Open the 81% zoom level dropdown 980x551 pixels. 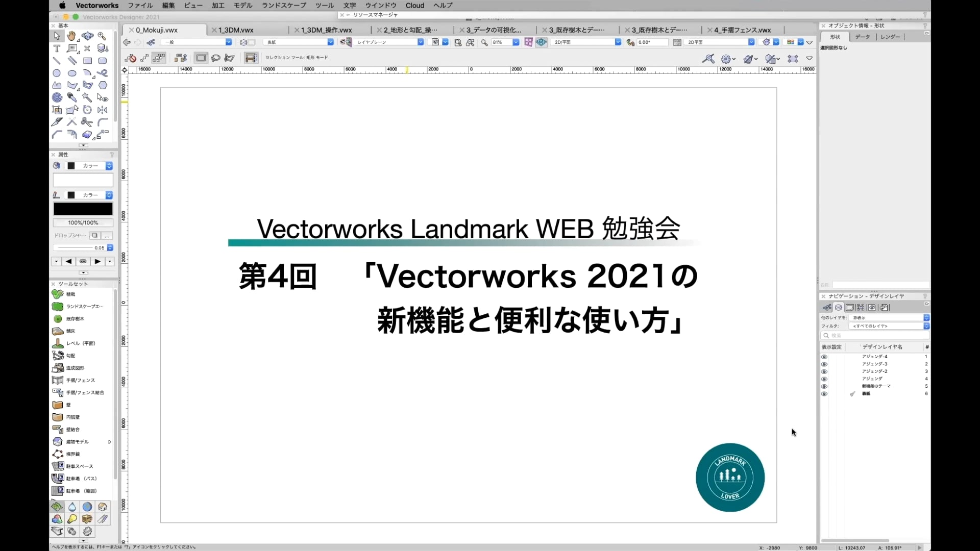[x=516, y=42]
